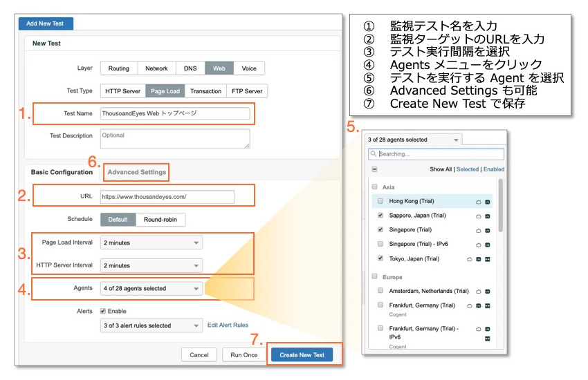
Task: Toggle the Alerts Enable checkbox
Action: pyautogui.click(x=104, y=312)
